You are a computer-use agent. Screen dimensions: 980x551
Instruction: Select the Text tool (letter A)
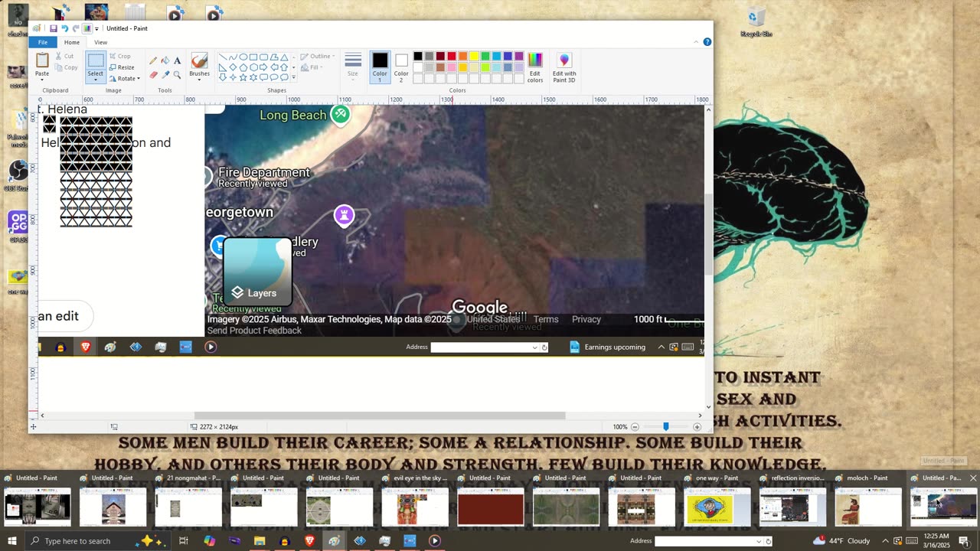(177, 60)
